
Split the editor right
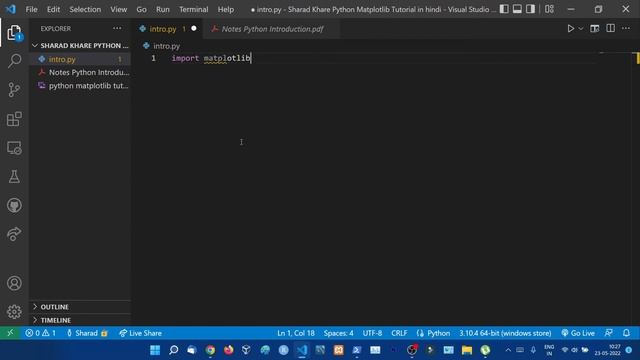pos(611,29)
